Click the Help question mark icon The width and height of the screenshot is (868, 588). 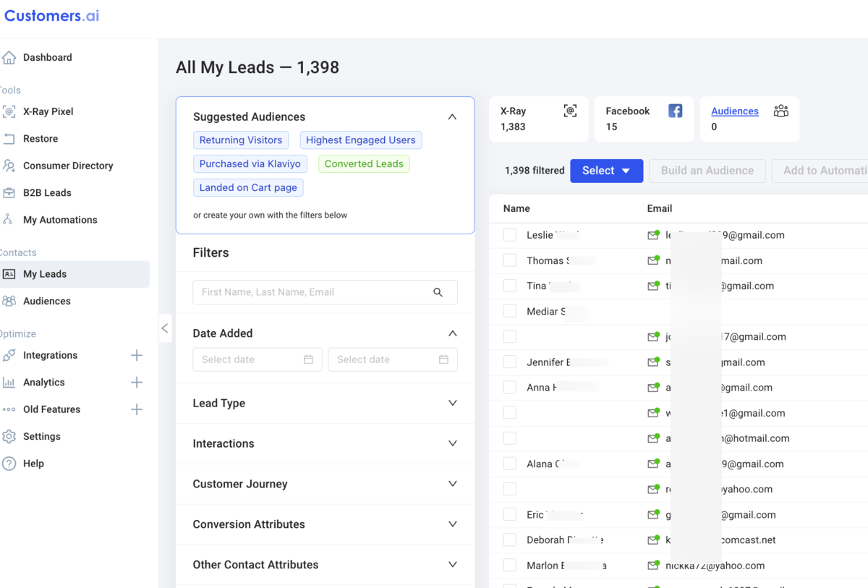[9, 464]
